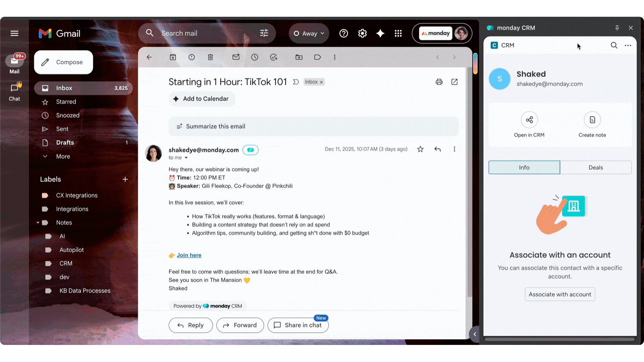Print this email conversation
Image resolution: width=644 pixels, height=362 pixels.
439,82
